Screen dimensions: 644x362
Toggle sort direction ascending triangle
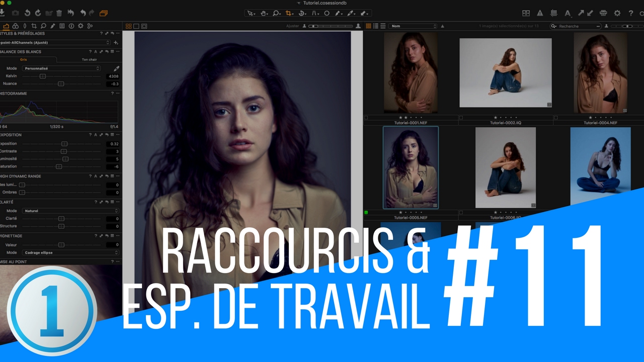coord(442,26)
